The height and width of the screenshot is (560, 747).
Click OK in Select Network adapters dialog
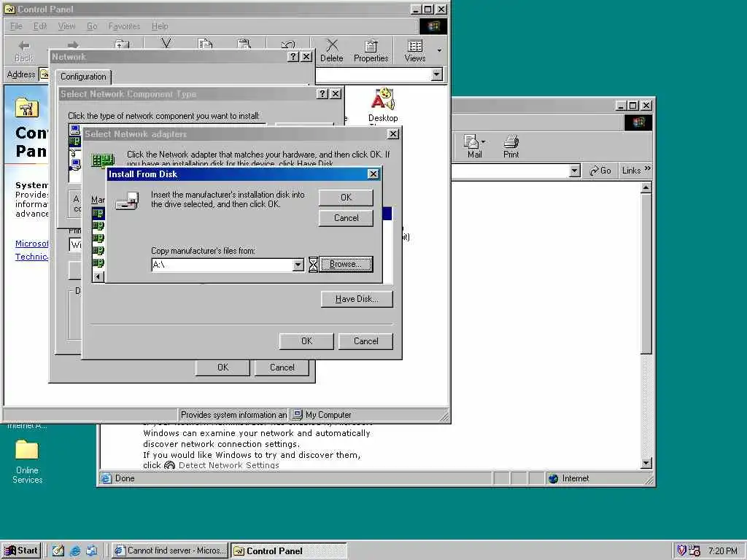[306, 341]
